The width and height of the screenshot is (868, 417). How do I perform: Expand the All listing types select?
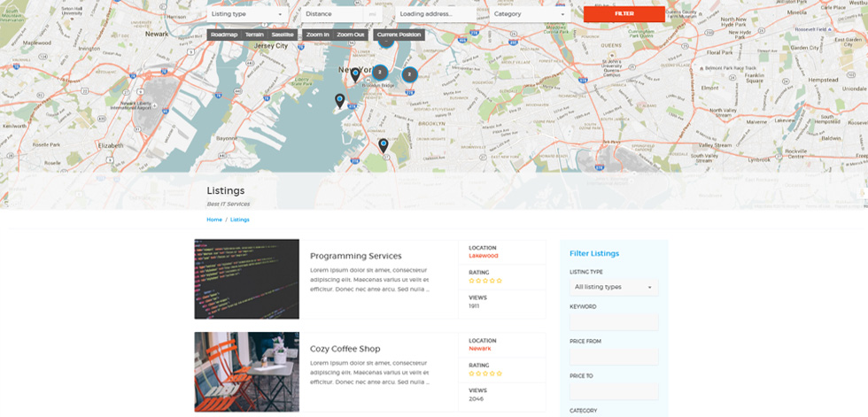point(614,287)
